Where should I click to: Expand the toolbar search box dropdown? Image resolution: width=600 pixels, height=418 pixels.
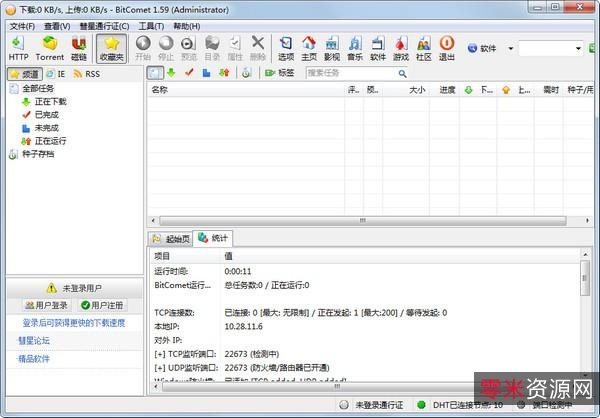(579, 49)
